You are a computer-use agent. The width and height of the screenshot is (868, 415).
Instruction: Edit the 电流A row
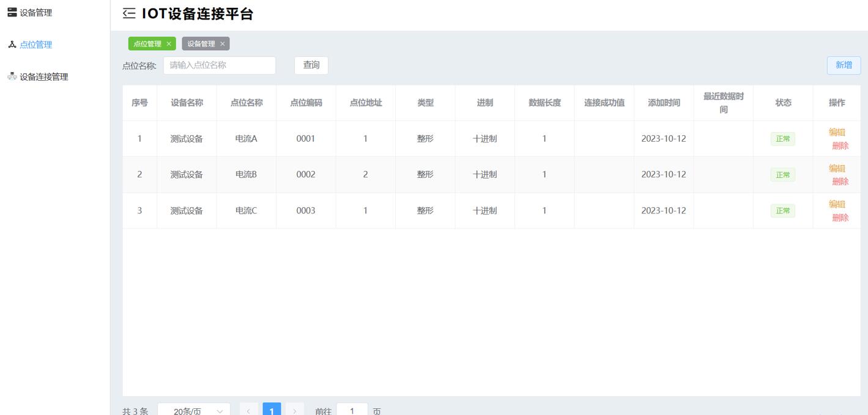[x=836, y=132]
